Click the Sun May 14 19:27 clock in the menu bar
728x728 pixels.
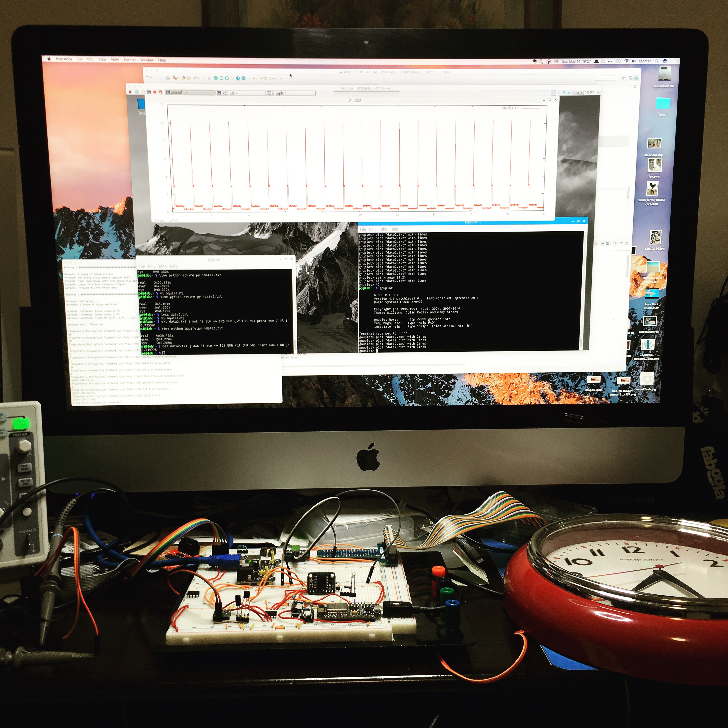click(x=577, y=61)
